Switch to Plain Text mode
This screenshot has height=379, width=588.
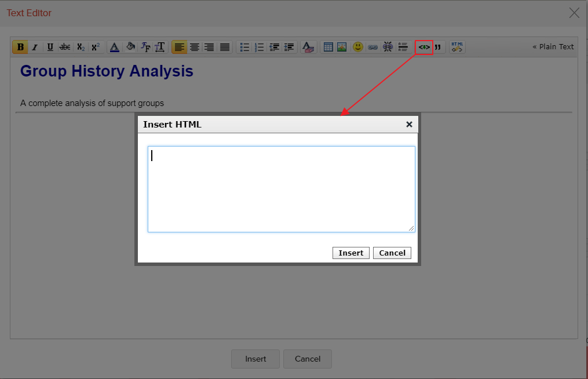[553, 46]
